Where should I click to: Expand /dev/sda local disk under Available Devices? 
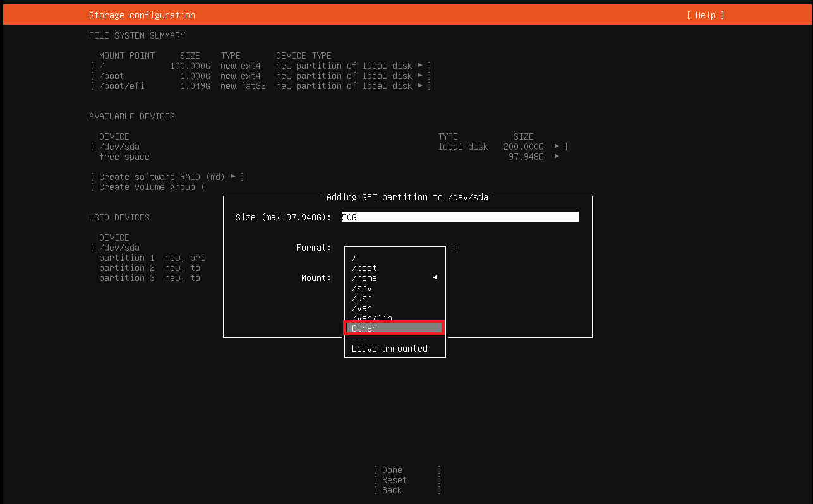click(329, 147)
